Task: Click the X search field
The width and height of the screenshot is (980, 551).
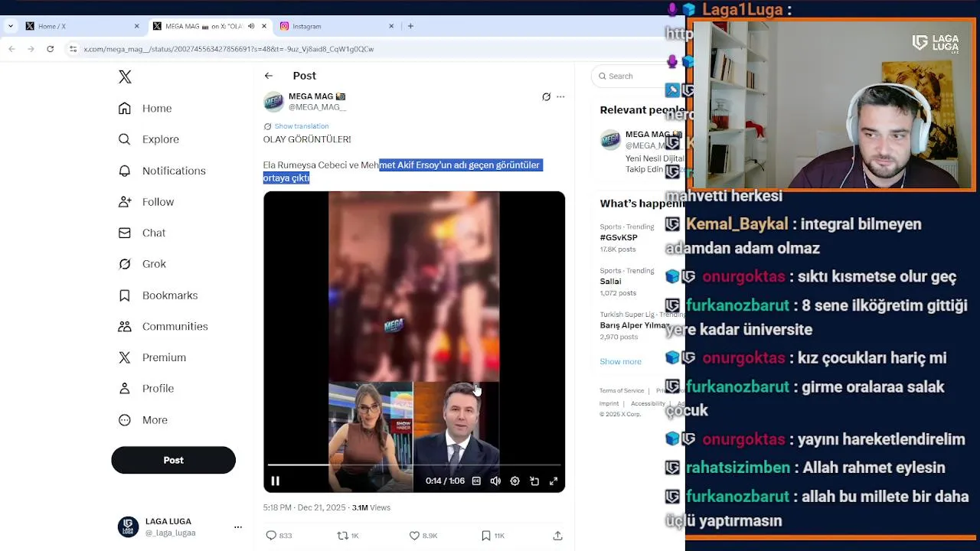Action: (x=639, y=76)
